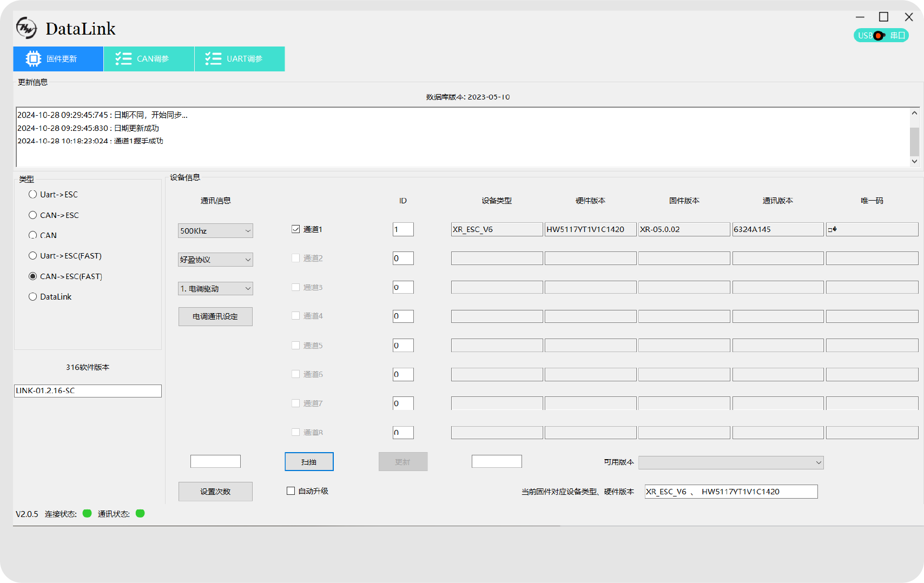Click the green 通讯状态 indicator
This screenshot has width=924, height=583.
pyautogui.click(x=140, y=513)
